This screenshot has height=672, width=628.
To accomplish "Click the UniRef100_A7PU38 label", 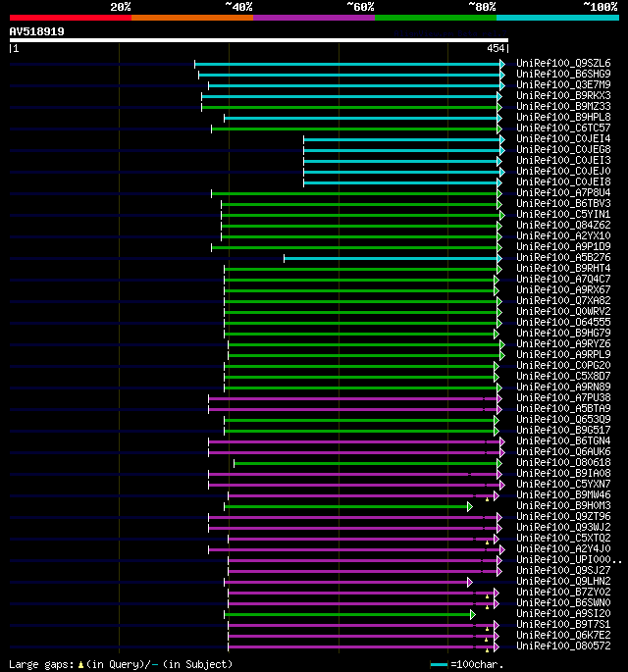I will pyautogui.click(x=563, y=398).
